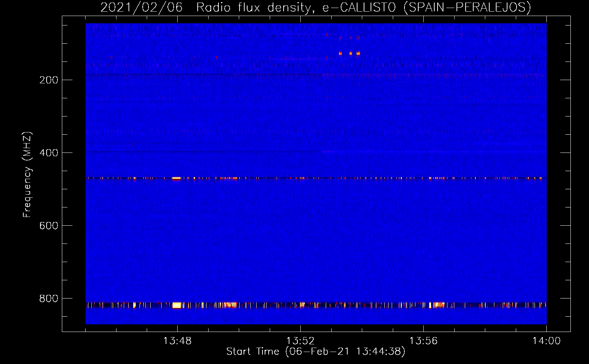Click the plot title with SPAIN-PERALEJOS text

click(316, 7)
